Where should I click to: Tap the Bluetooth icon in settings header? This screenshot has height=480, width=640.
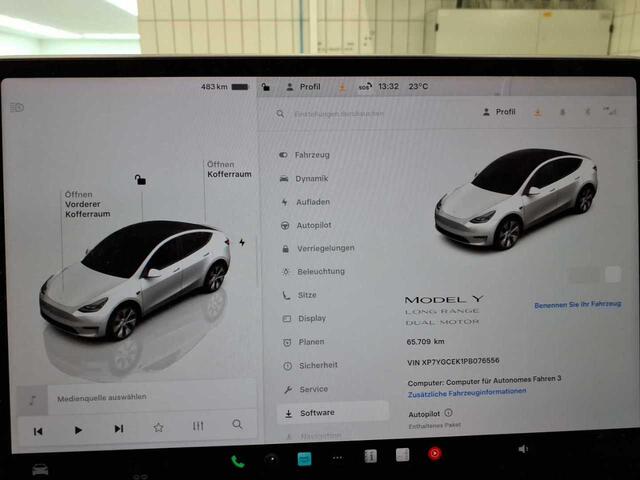point(588,111)
